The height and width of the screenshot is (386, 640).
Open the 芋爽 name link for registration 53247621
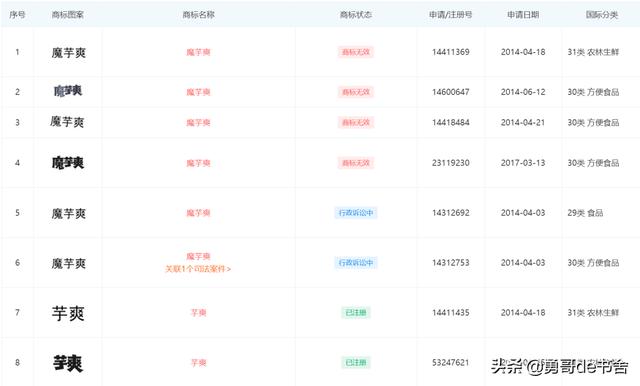coord(199,363)
